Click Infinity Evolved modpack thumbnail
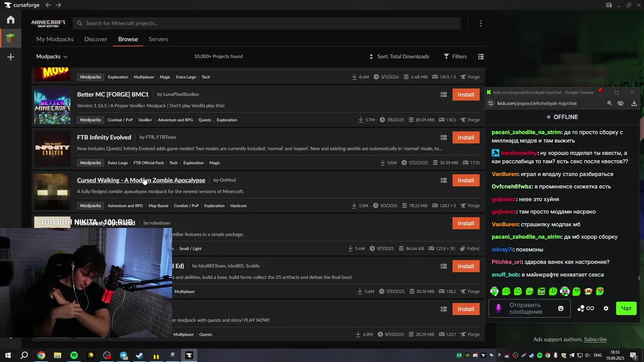Viewport: 644px width, 362px height. tap(52, 149)
